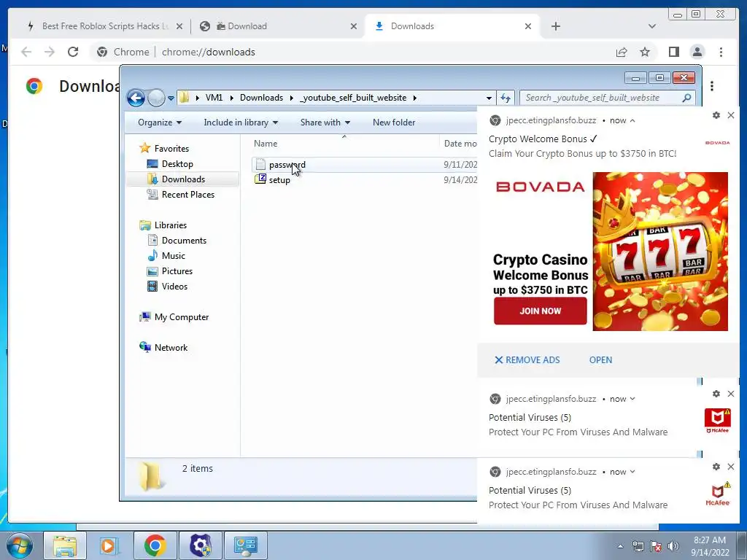This screenshot has height=560, width=747.
Task: Select My Computer in sidebar
Action: (x=181, y=317)
